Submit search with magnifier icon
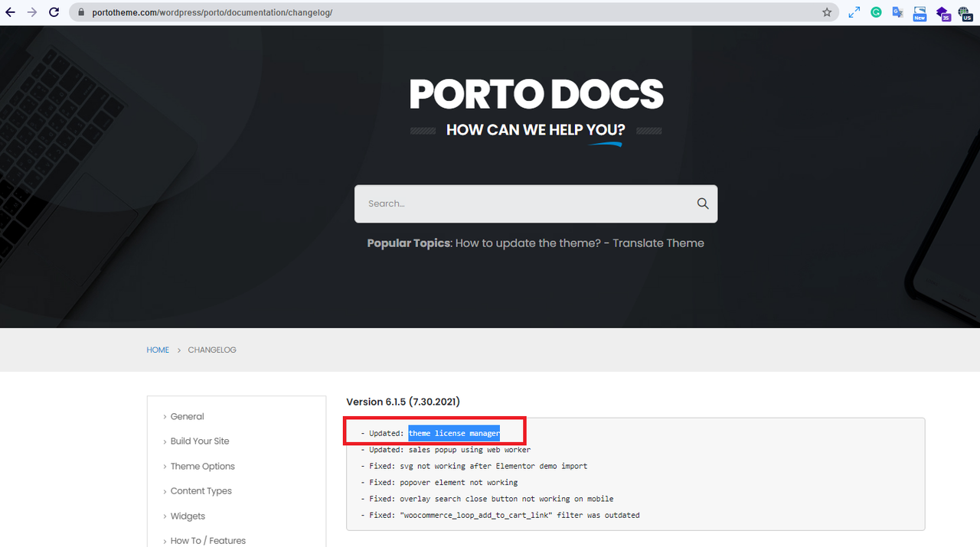 tap(703, 203)
